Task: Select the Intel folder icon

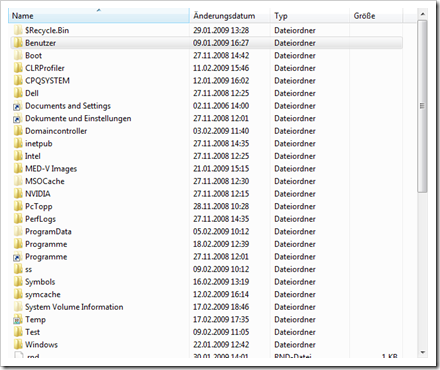Action: coord(18,156)
